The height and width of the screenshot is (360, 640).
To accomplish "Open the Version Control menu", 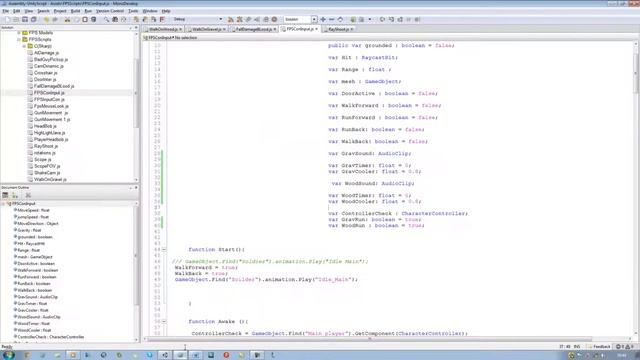I will click(x=110, y=11).
